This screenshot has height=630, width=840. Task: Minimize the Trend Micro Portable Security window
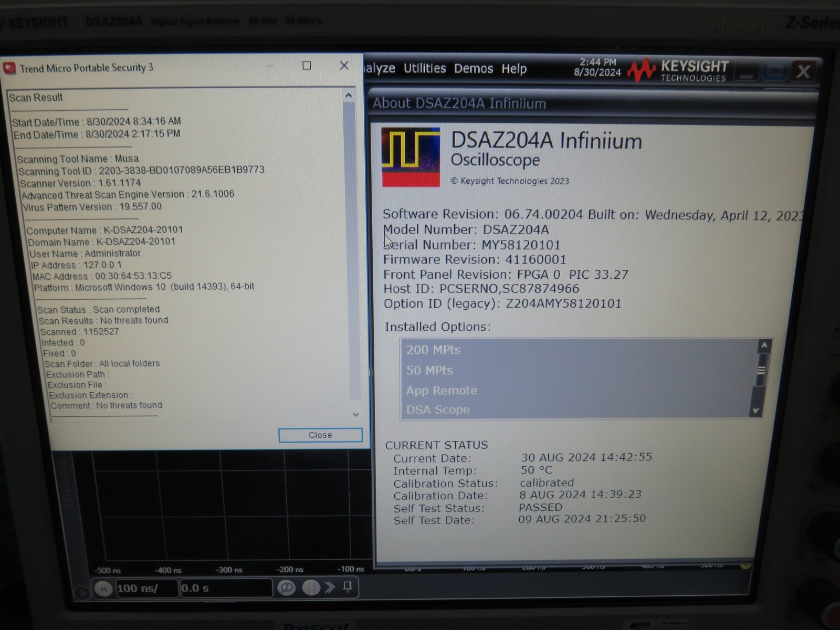point(270,66)
